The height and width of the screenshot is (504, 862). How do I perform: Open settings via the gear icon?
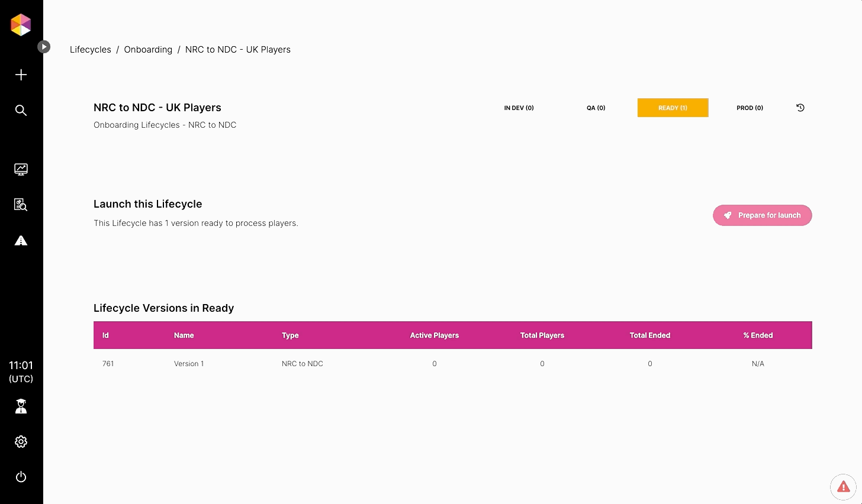[21, 442]
